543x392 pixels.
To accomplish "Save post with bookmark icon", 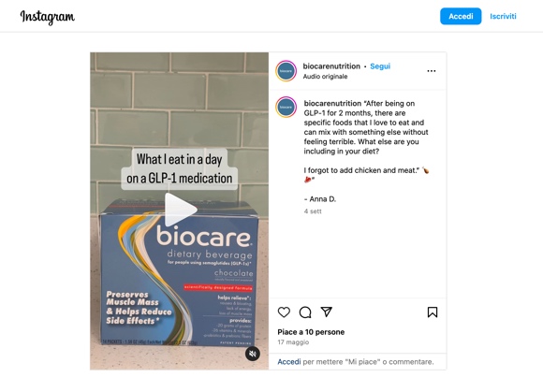I will 433,312.
